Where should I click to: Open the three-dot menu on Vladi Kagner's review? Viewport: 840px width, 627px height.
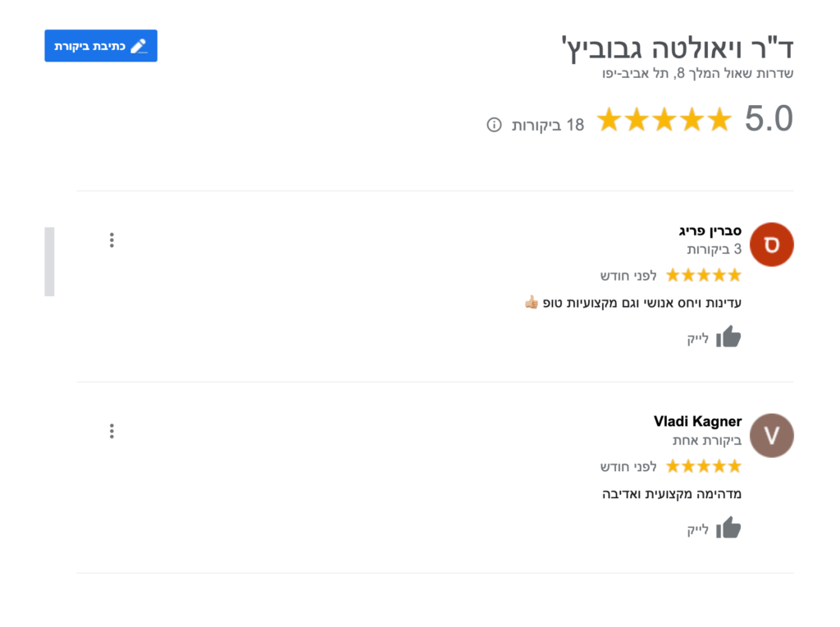click(112, 431)
